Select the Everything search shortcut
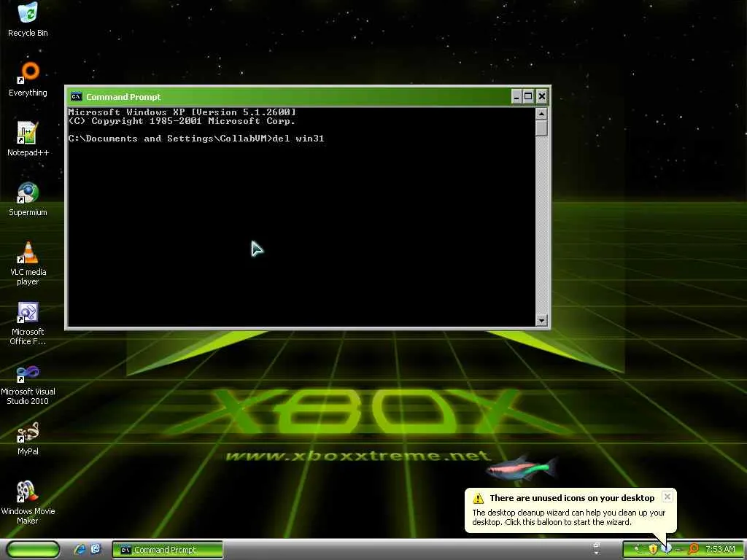 click(28, 79)
